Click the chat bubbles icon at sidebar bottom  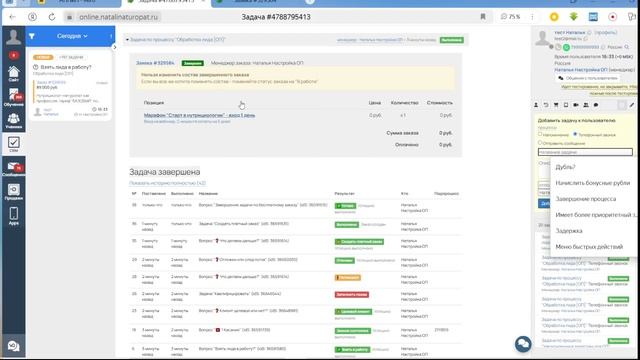click(13, 346)
